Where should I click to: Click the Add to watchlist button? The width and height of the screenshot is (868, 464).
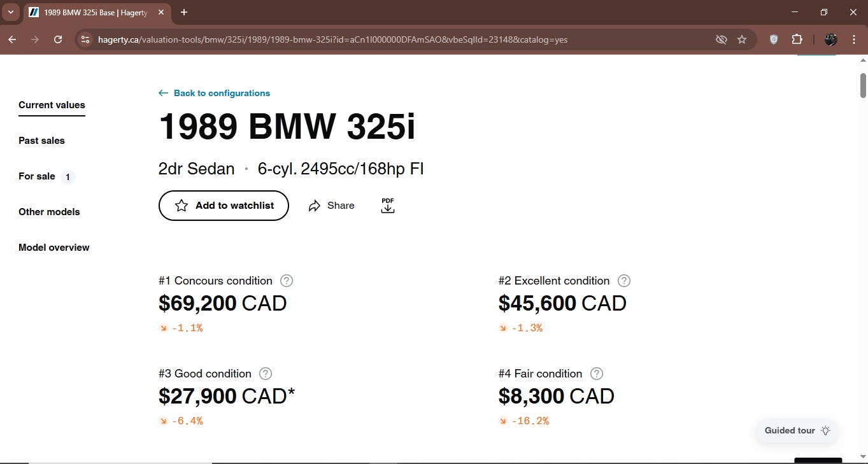(224, 206)
